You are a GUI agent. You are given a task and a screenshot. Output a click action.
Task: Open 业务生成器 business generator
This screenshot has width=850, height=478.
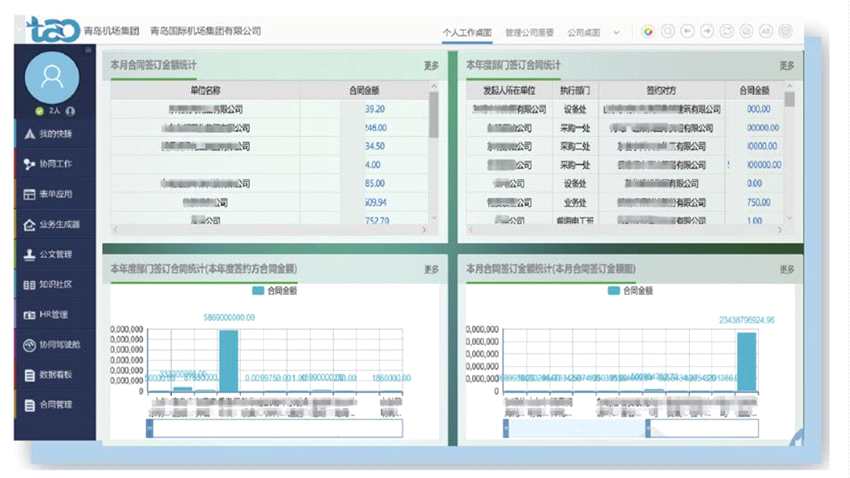pyautogui.click(x=55, y=224)
